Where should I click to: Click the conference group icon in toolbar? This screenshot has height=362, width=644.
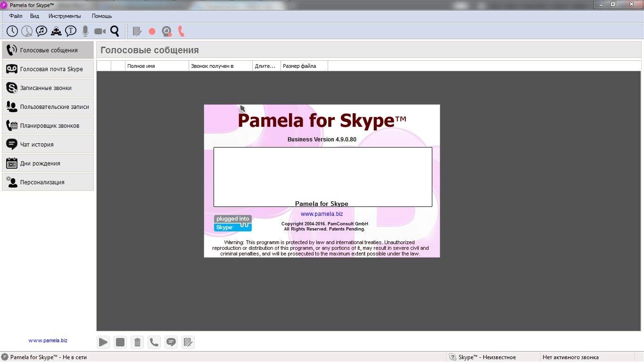(56, 31)
